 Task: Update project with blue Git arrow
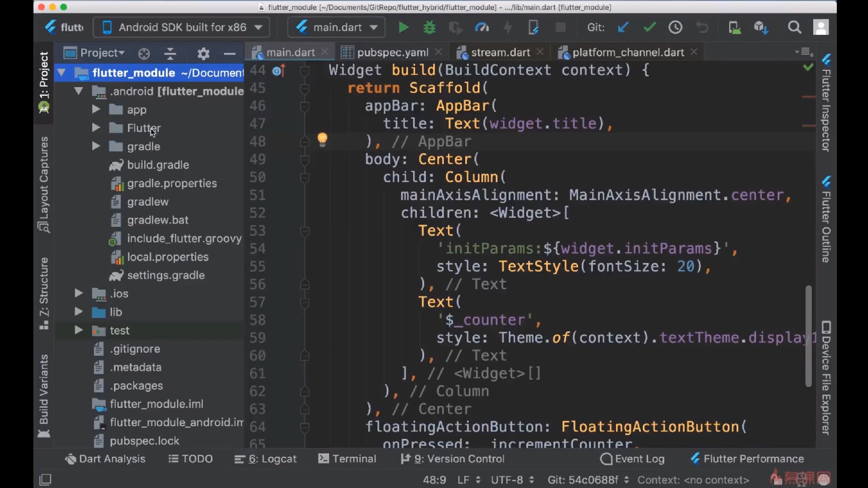pyautogui.click(x=623, y=28)
